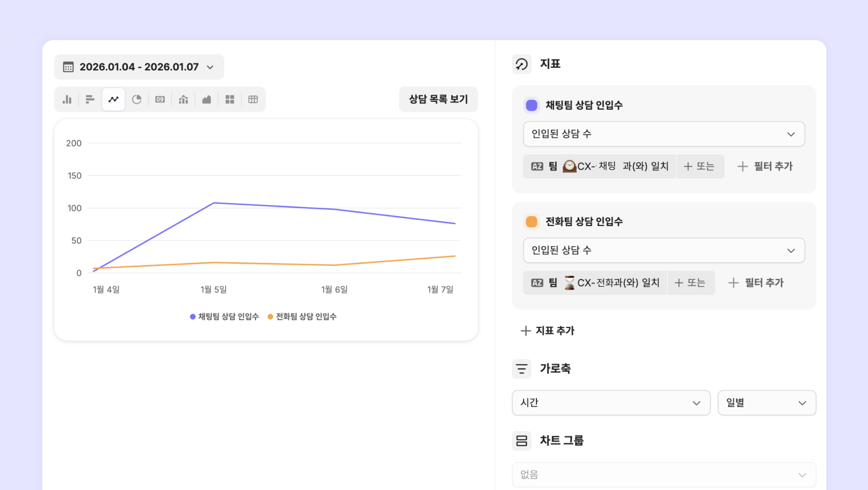The height and width of the screenshot is (490, 868).
Task: Select the heatmap grid chart icon
Action: click(x=230, y=100)
